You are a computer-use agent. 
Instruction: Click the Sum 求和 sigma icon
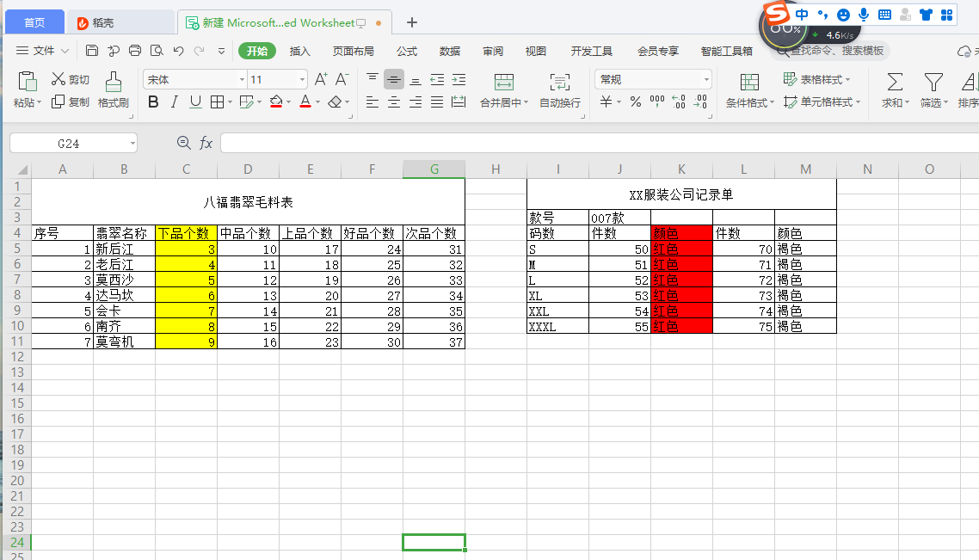tap(895, 82)
